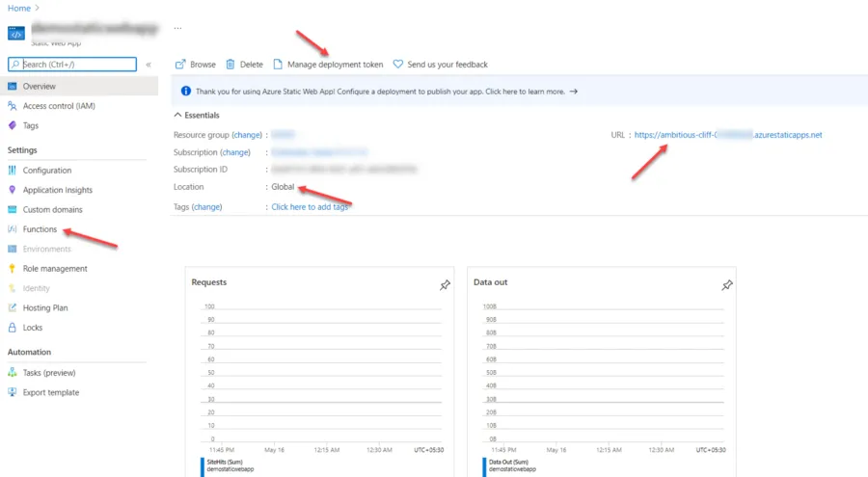This screenshot has height=477, width=868.
Task: Click the Locks padlock icon
Action: 13,328
